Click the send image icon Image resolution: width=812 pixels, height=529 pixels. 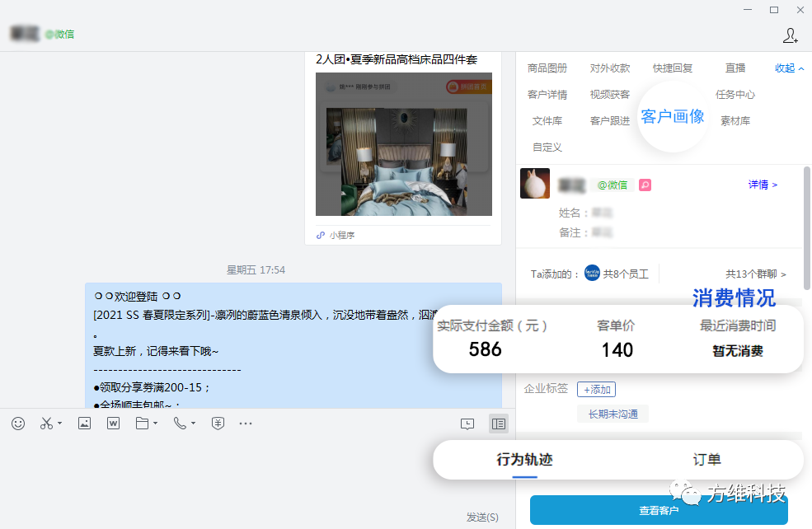click(x=84, y=424)
